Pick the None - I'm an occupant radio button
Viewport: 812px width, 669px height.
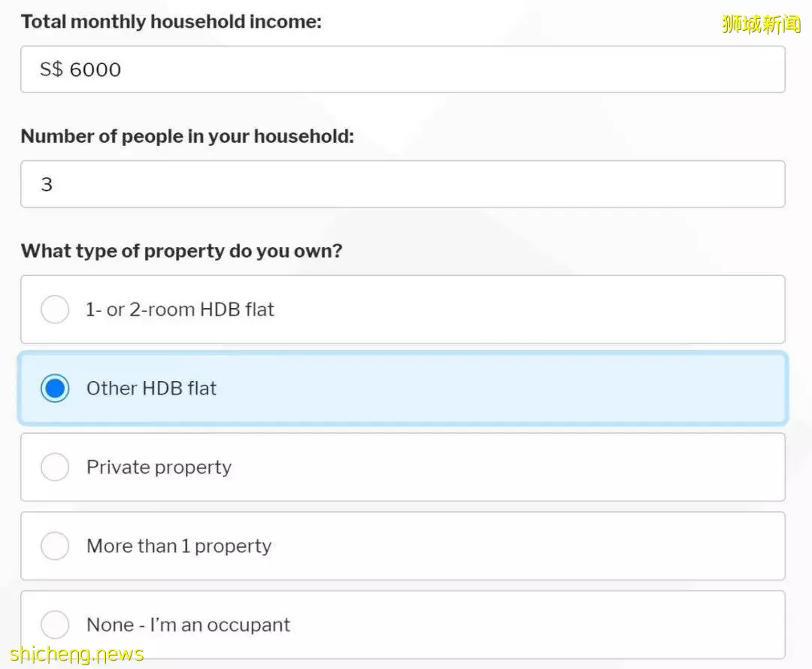55,625
